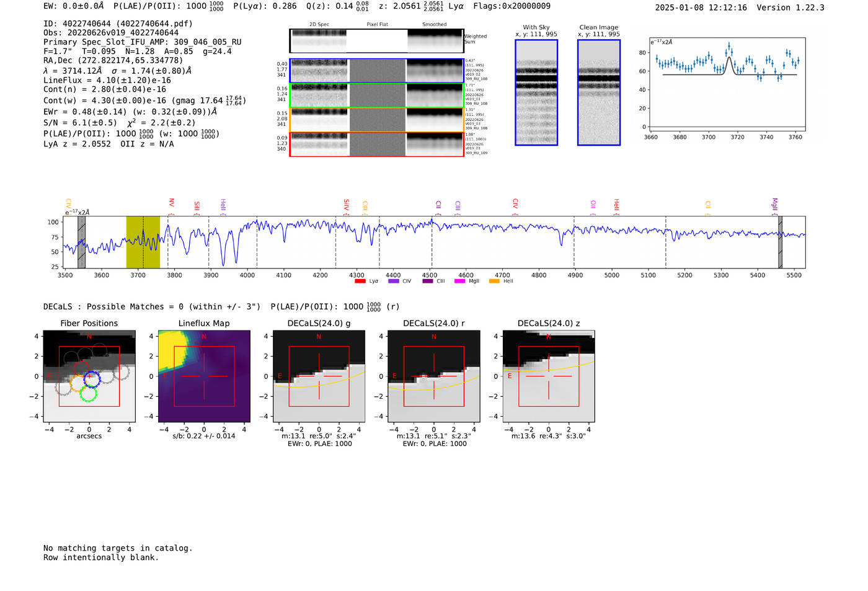The height and width of the screenshot is (591, 868).
Task: Open the DECaLS(24.0) r image
Action: pos(434,376)
